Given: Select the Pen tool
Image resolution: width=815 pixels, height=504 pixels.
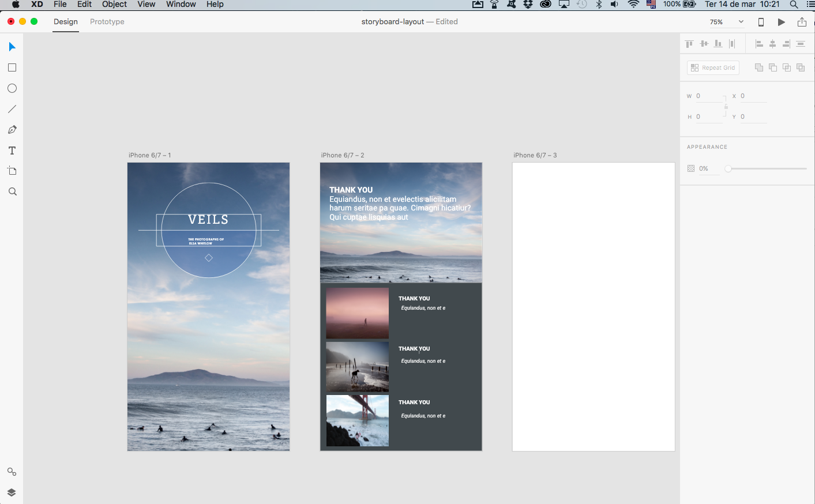Looking at the screenshot, I should 12,130.
